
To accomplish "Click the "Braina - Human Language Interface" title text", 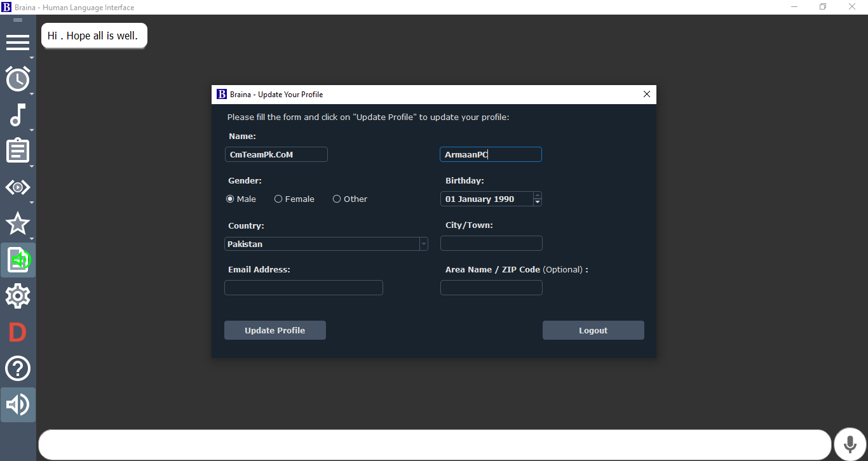I will click(x=74, y=8).
